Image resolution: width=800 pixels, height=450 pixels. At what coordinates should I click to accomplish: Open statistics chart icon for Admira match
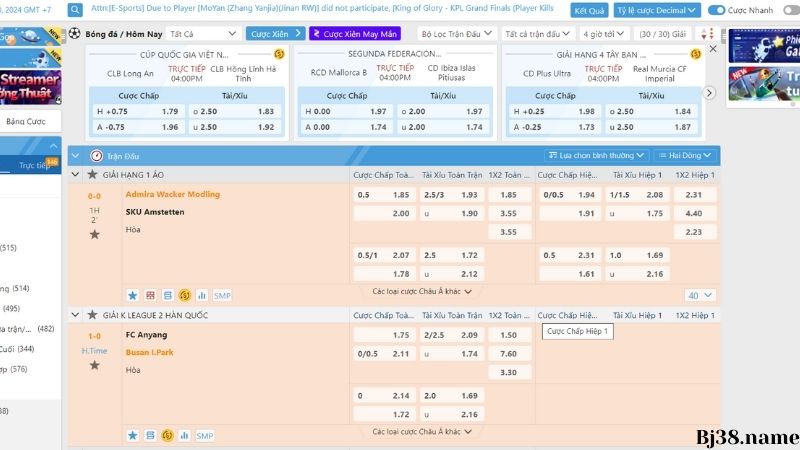tap(201, 295)
